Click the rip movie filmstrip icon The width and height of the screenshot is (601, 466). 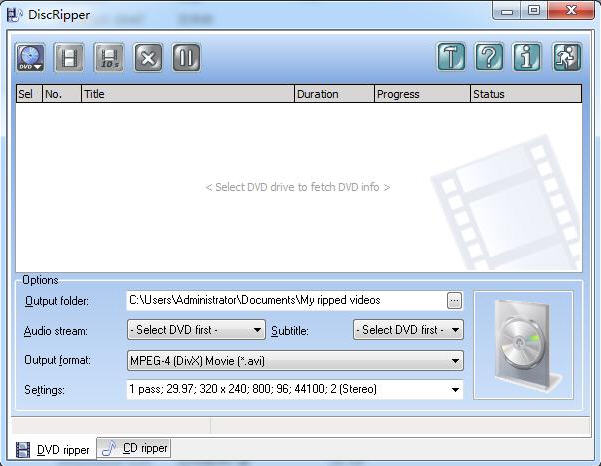(69, 58)
